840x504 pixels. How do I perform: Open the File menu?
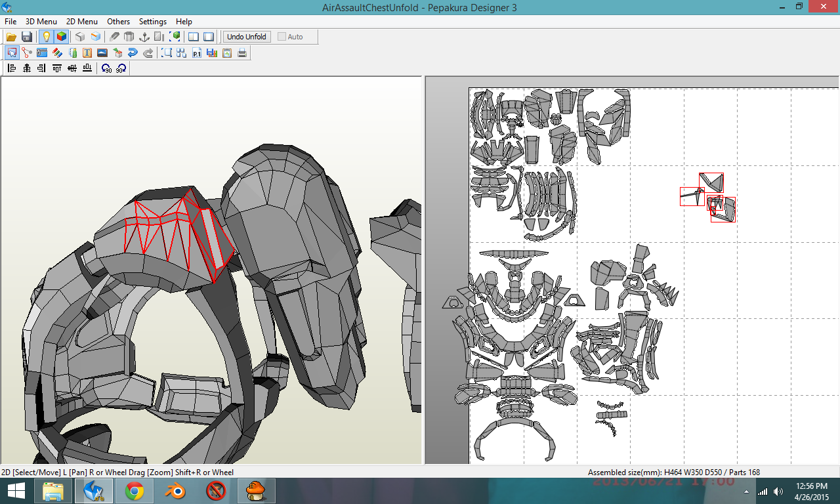pos(10,22)
